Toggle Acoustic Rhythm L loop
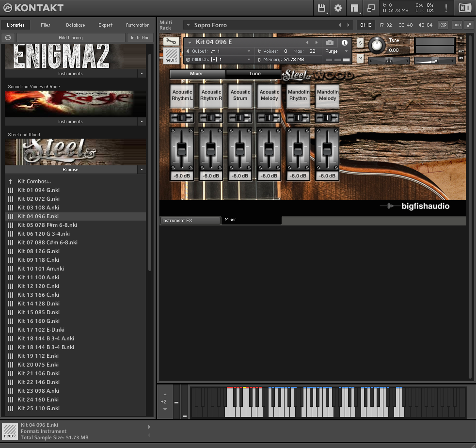The image size is (476, 448). tap(182, 96)
